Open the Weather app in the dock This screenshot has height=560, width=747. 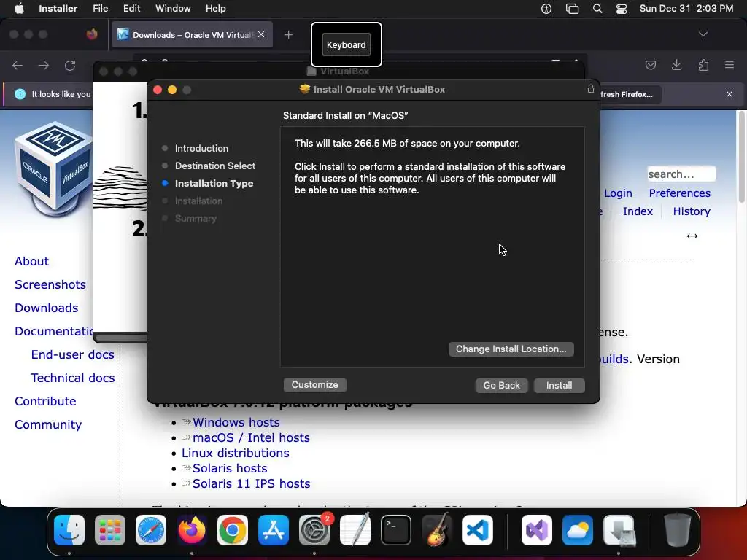[578, 530]
